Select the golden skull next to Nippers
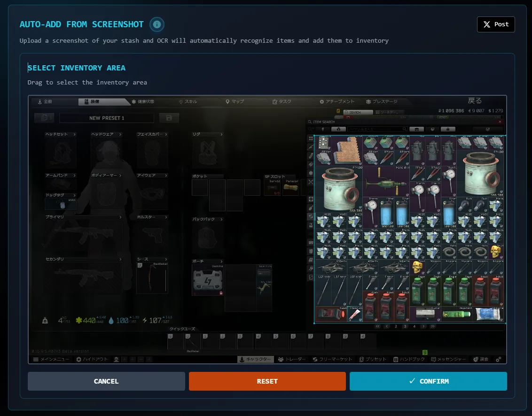The width and height of the screenshot is (532, 416). click(417, 268)
